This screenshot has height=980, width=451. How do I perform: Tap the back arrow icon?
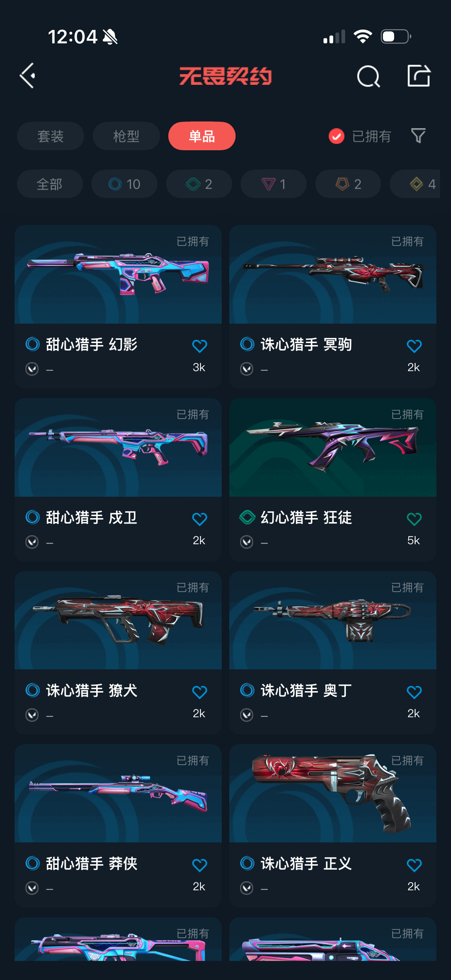tap(28, 76)
